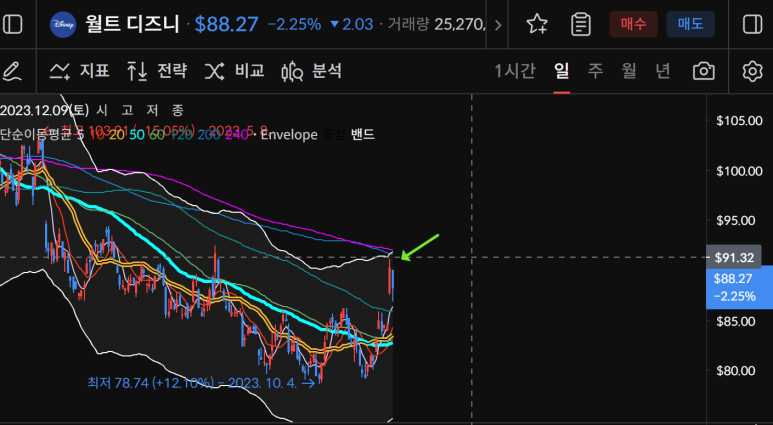
Task: Click the $95.00 price axis label
Action: [736, 220]
